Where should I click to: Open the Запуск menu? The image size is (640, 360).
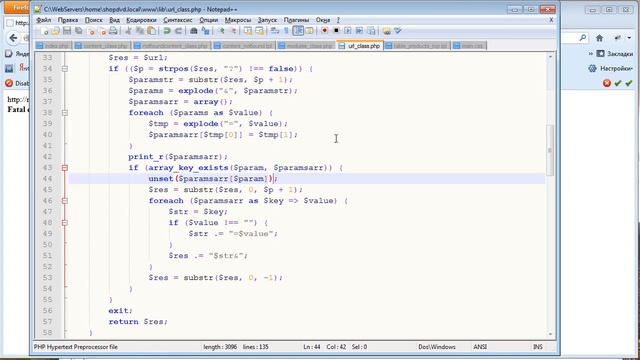[x=267, y=20]
